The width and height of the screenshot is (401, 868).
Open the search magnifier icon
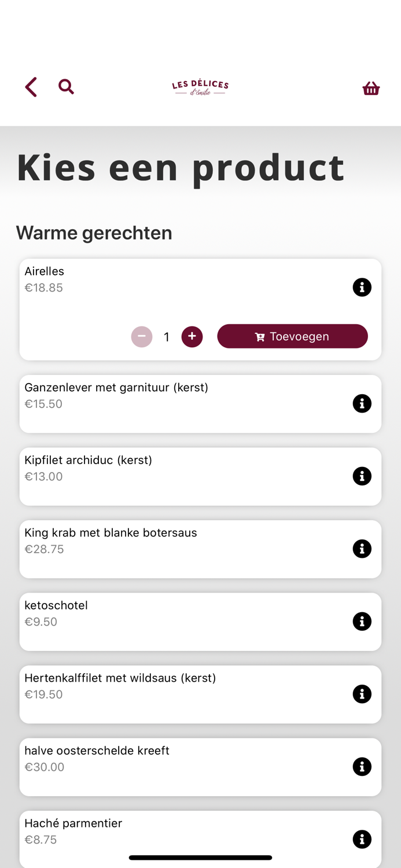click(x=66, y=87)
